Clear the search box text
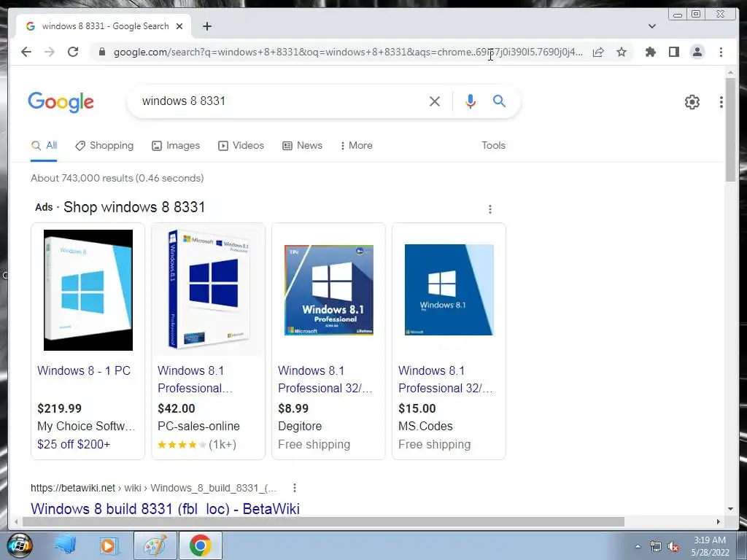 [x=435, y=101]
